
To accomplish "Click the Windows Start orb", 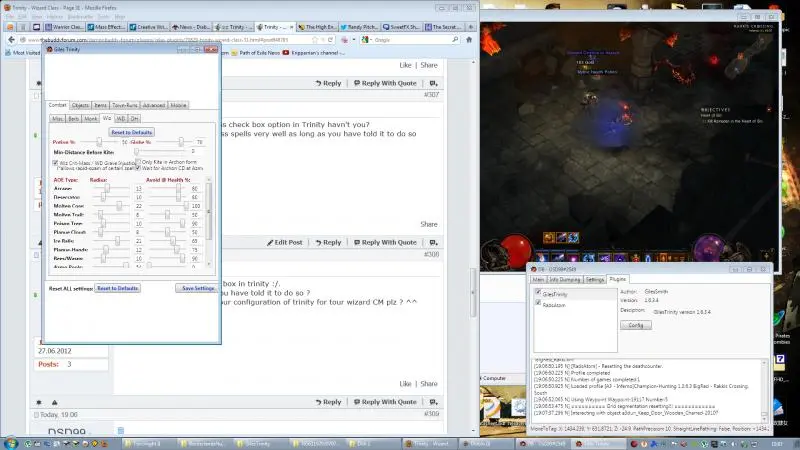I will [x=10, y=443].
